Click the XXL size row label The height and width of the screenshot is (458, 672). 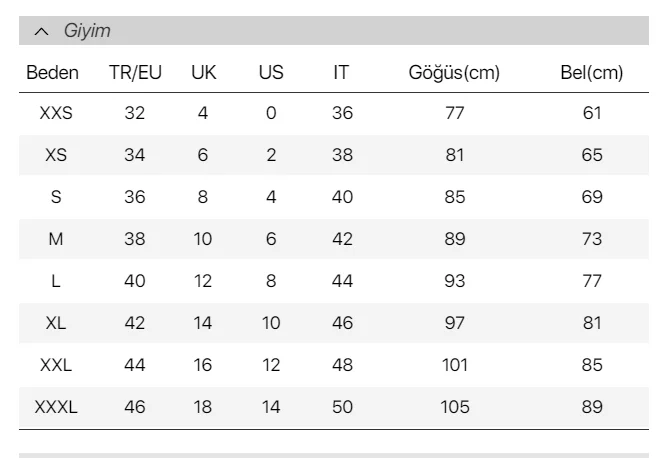[x=56, y=366]
